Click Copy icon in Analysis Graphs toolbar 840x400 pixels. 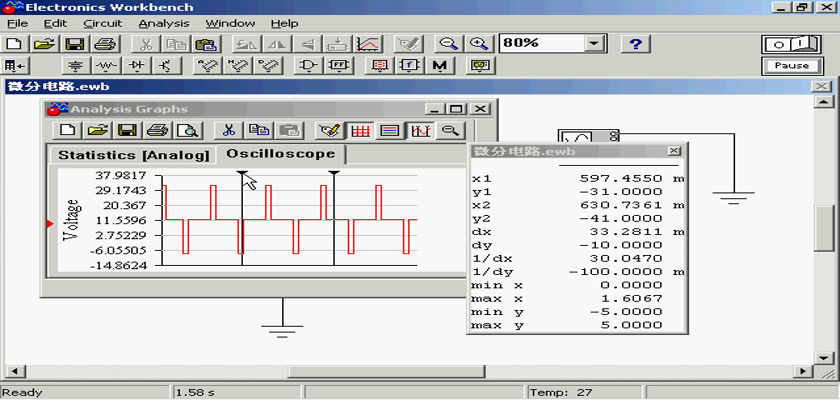[258, 130]
